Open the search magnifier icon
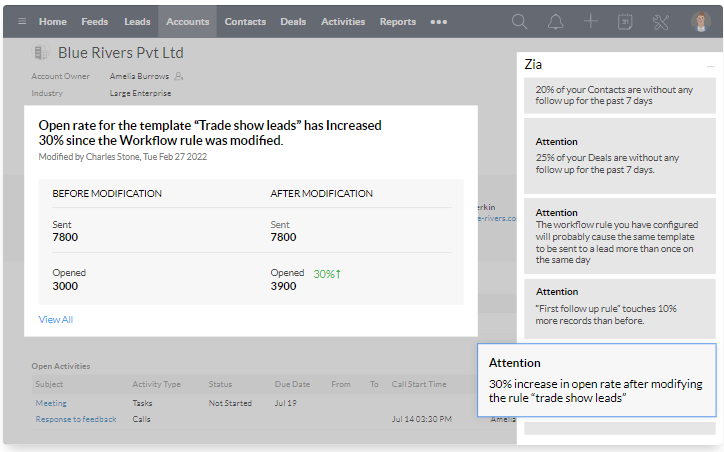 (x=519, y=22)
